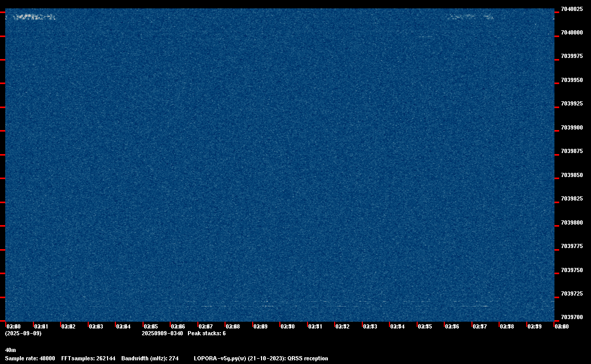
Task: Click the 03:50 time axis label
Action: pyautogui.click(x=288, y=326)
